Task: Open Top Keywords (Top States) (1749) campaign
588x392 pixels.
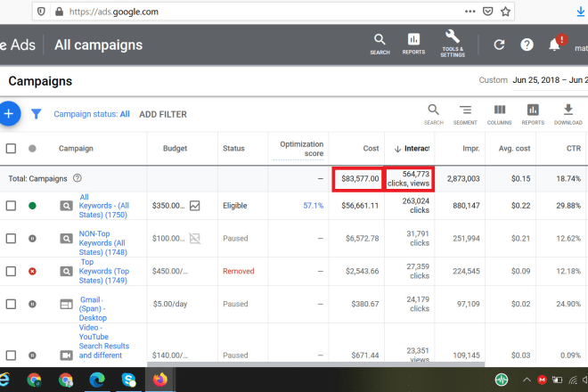Action: pyautogui.click(x=104, y=271)
